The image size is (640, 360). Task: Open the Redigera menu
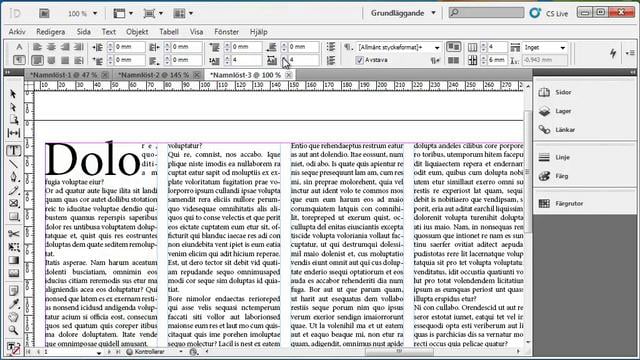click(x=51, y=32)
